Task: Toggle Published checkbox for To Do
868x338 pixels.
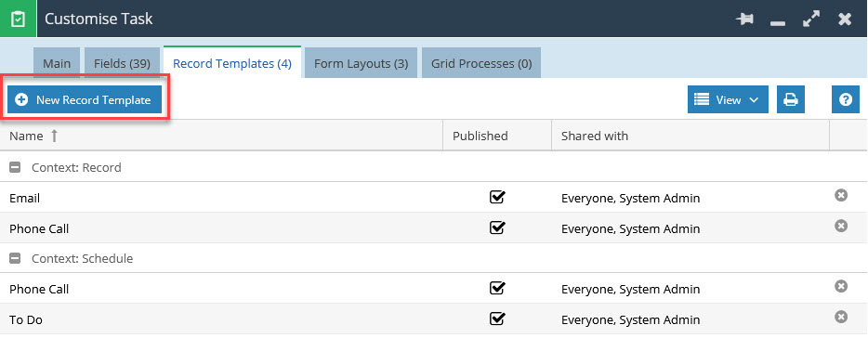Action: [497, 318]
